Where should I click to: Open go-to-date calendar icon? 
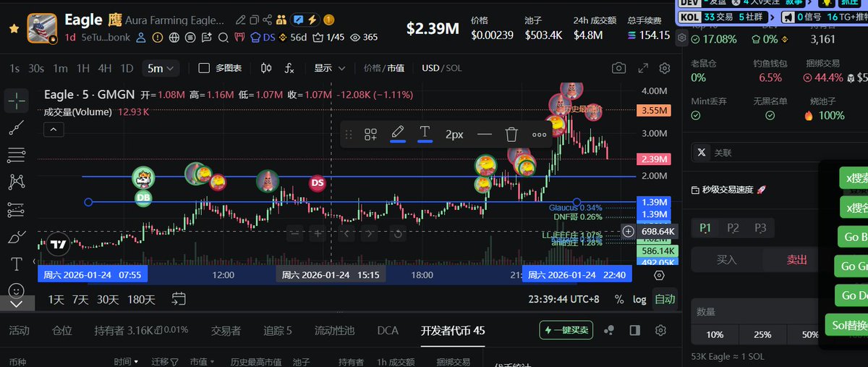pos(179,299)
